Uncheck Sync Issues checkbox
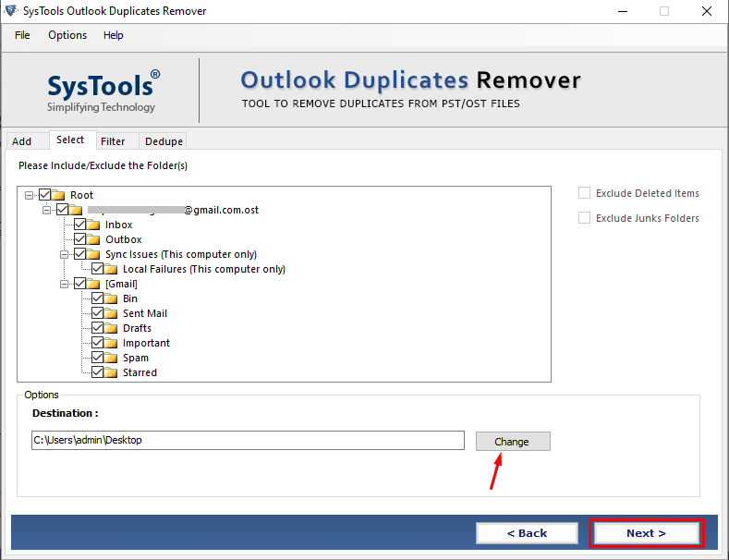The width and height of the screenshot is (729, 560). click(80, 253)
